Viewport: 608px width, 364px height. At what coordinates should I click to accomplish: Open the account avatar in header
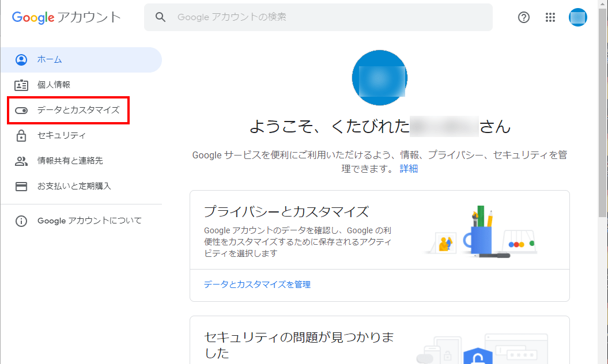pyautogui.click(x=578, y=17)
